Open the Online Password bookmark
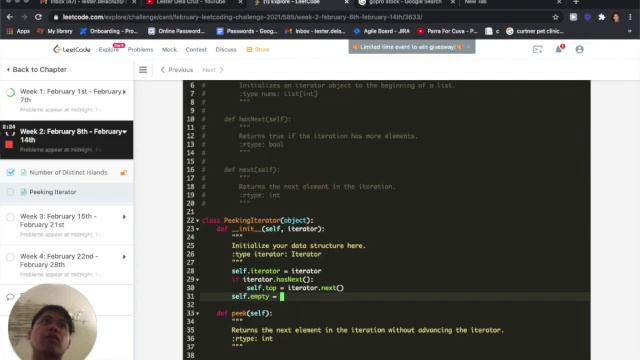Image resolution: width=640 pixels, height=360 pixels. [177, 31]
